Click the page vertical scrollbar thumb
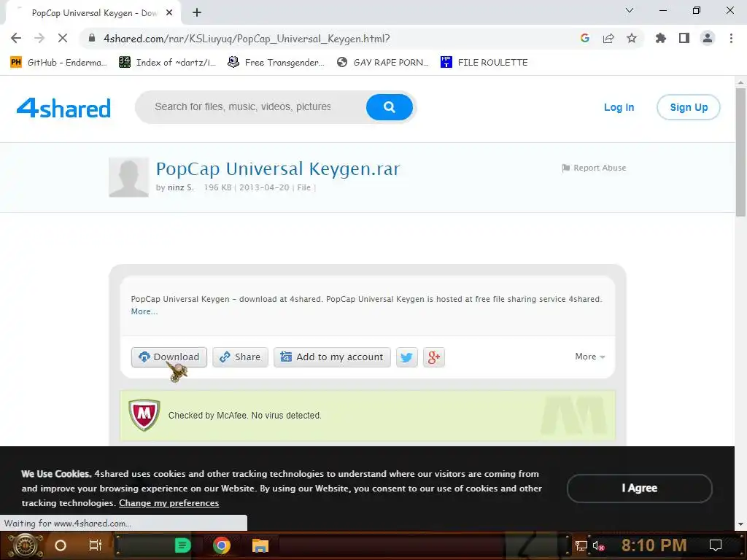This screenshot has width=747, height=560. click(741, 152)
